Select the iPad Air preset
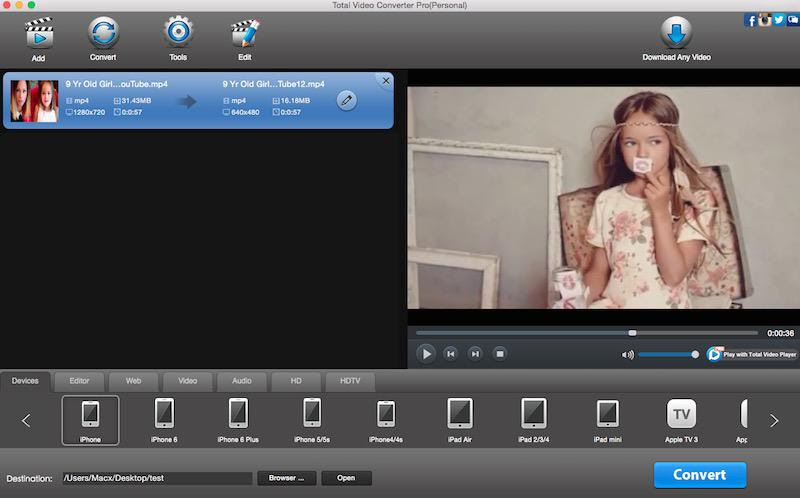 click(x=460, y=420)
